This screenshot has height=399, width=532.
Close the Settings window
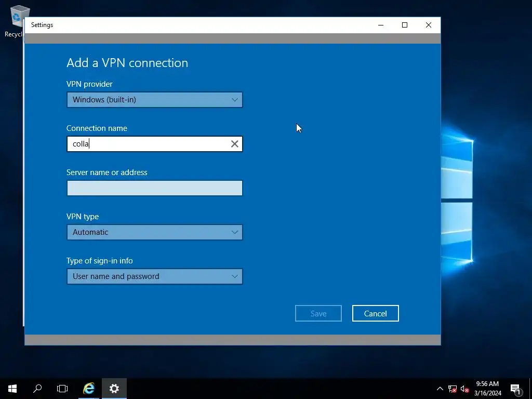(x=429, y=25)
